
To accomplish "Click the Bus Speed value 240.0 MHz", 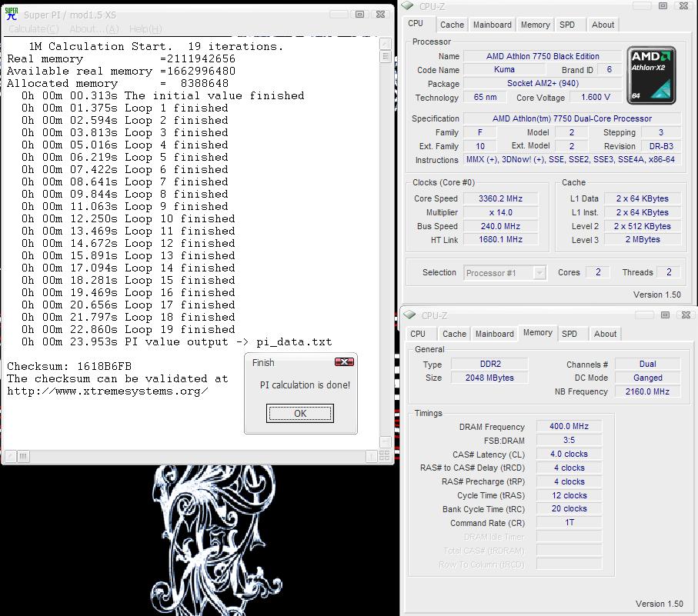I will click(501, 226).
